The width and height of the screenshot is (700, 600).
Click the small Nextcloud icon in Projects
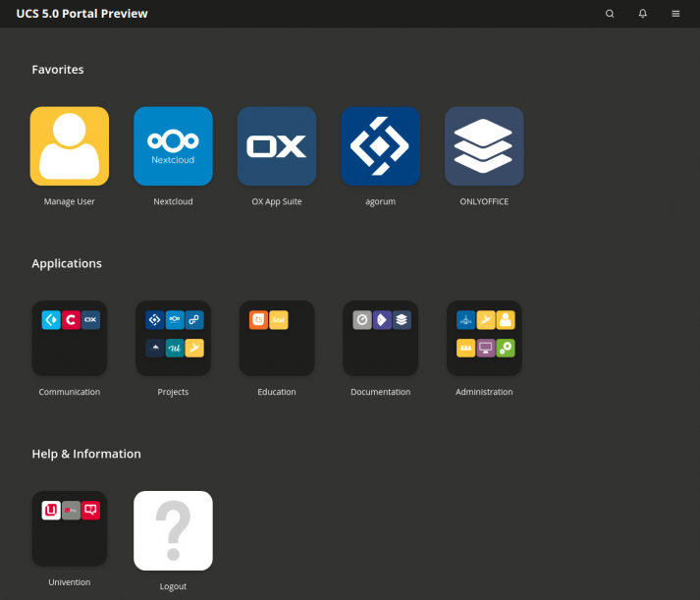pos(175,320)
